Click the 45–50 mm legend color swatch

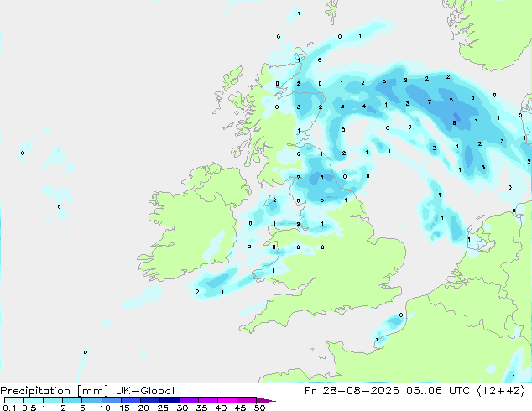[247, 400]
